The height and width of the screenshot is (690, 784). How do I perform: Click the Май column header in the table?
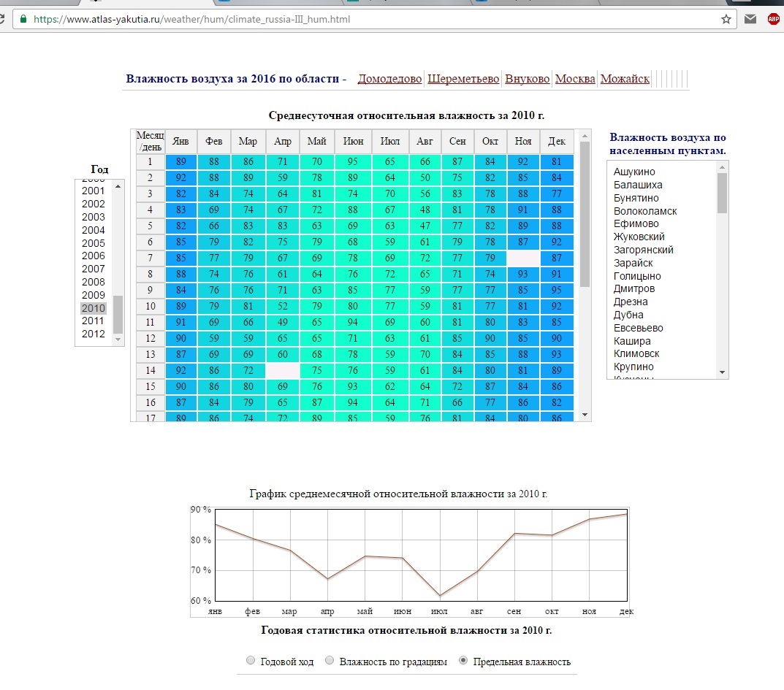click(316, 142)
